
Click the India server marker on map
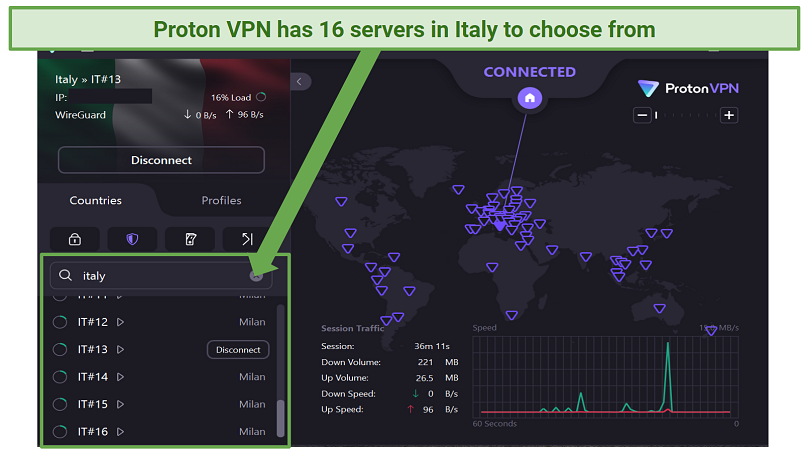pyautogui.click(x=586, y=256)
